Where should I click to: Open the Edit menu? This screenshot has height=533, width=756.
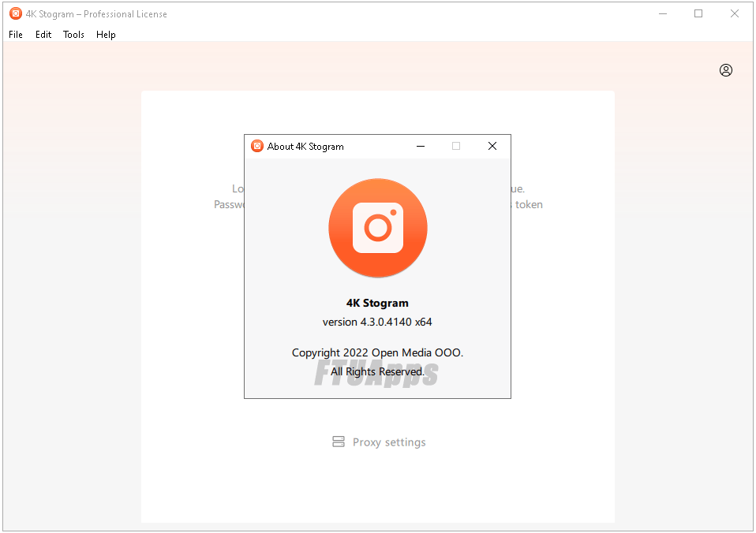point(43,34)
